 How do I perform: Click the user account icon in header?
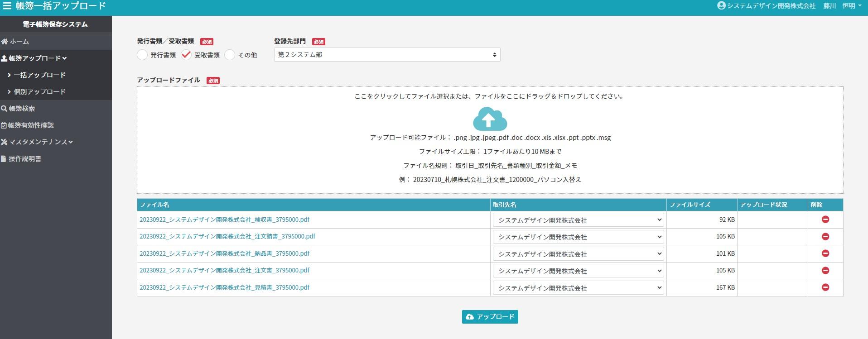tap(721, 6)
